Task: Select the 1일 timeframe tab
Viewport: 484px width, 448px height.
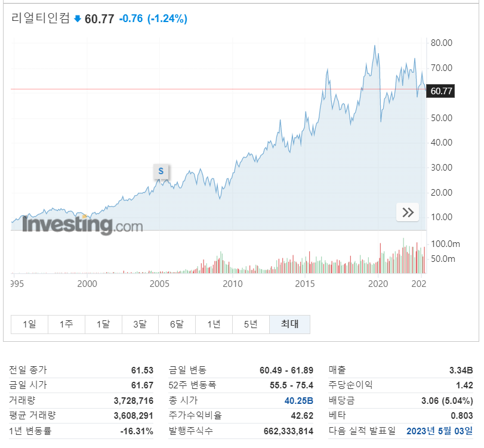Action: coord(29,324)
